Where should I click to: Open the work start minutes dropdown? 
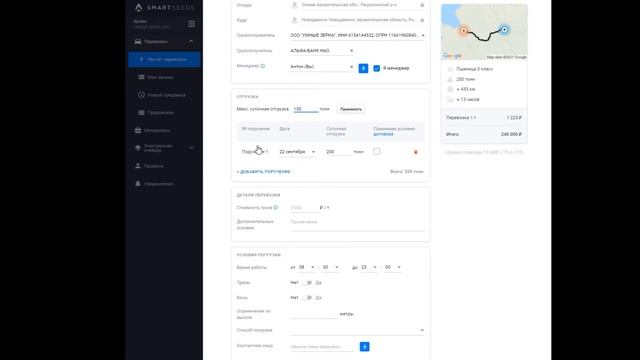click(x=330, y=267)
